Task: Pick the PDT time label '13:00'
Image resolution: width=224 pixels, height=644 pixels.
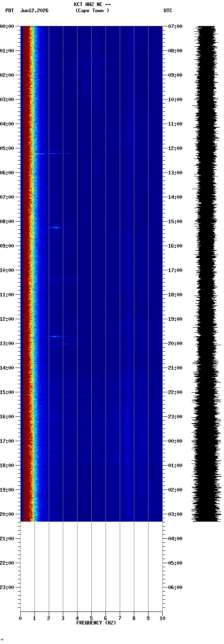Action: [7, 344]
